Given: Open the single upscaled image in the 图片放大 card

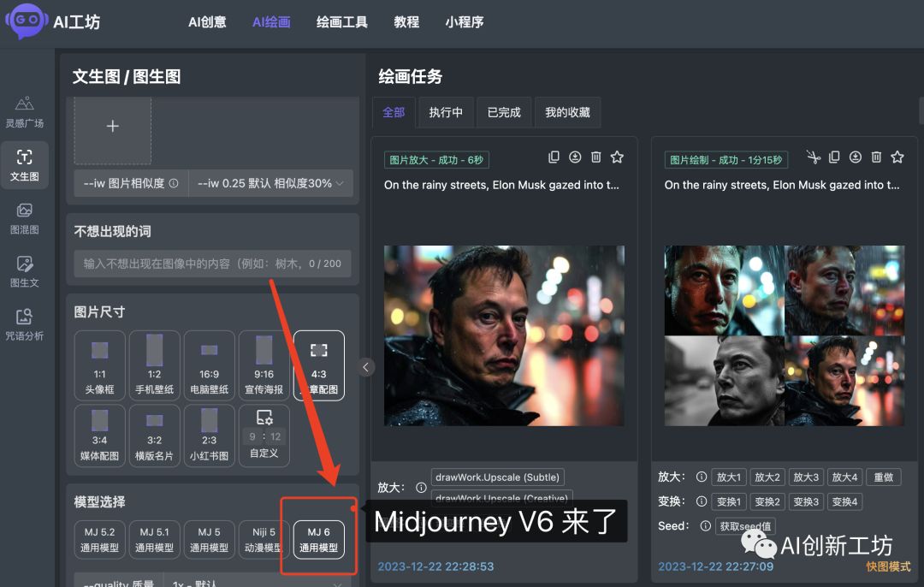Looking at the screenshot, I should tap(504, 335).
